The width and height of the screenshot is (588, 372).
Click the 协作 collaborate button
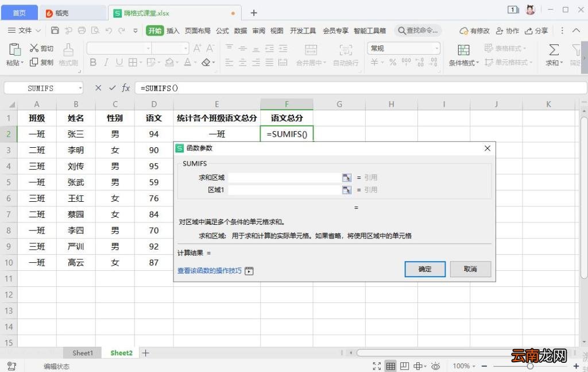[x=508, y=31]
